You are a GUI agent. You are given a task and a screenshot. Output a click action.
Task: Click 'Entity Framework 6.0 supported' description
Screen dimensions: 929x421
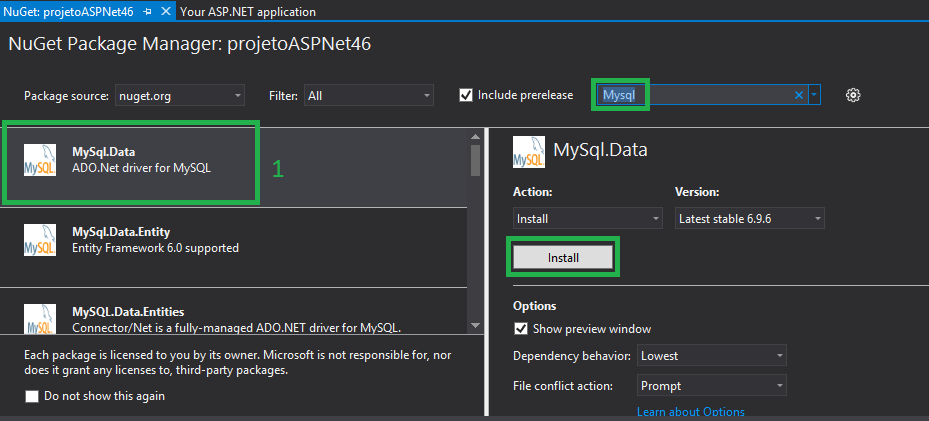click(x=155, y=248)
